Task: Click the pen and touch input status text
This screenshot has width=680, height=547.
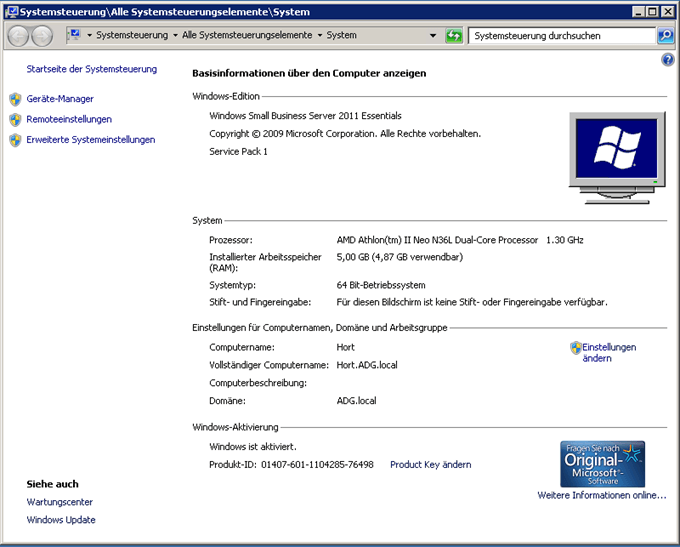Action: pyautogui.click(x=472, y=302)
